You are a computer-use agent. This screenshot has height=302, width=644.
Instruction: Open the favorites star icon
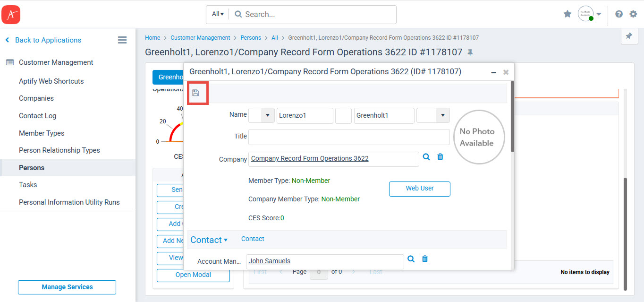(568, 14)
